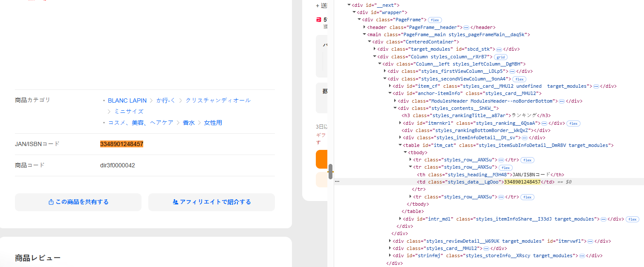Expand the div id="itmrnkrl" ranking node
Screen dimensions: 644x267
400,123
